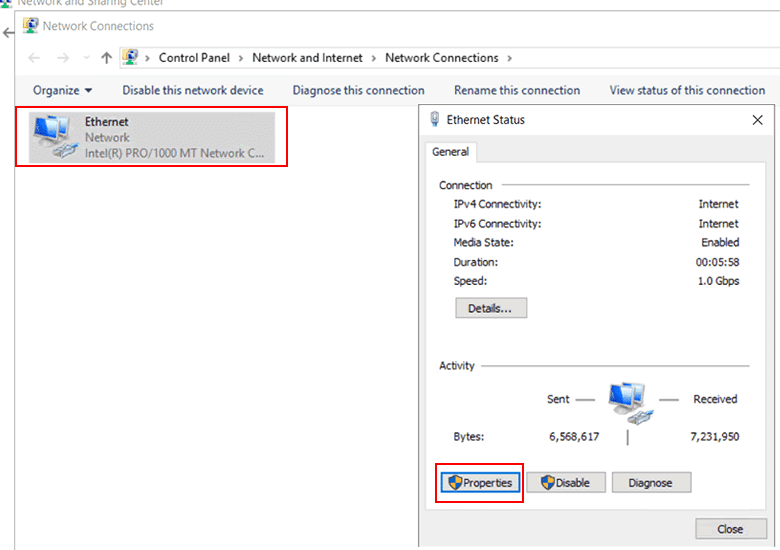Screen dimensions: 780x550
Task: Click Diagnose this connection
Action: (358, 91)
